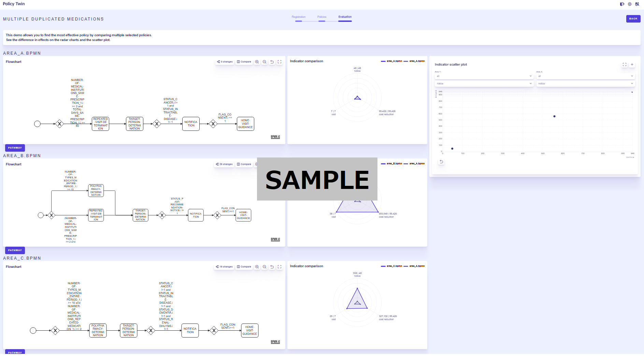Click the Compare button for AREA_C flowchart
Viewport: 644px width, 357px height.
244,267
